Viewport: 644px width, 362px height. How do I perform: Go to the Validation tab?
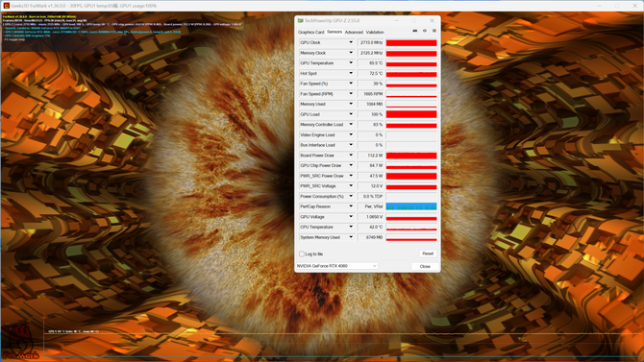375,32
